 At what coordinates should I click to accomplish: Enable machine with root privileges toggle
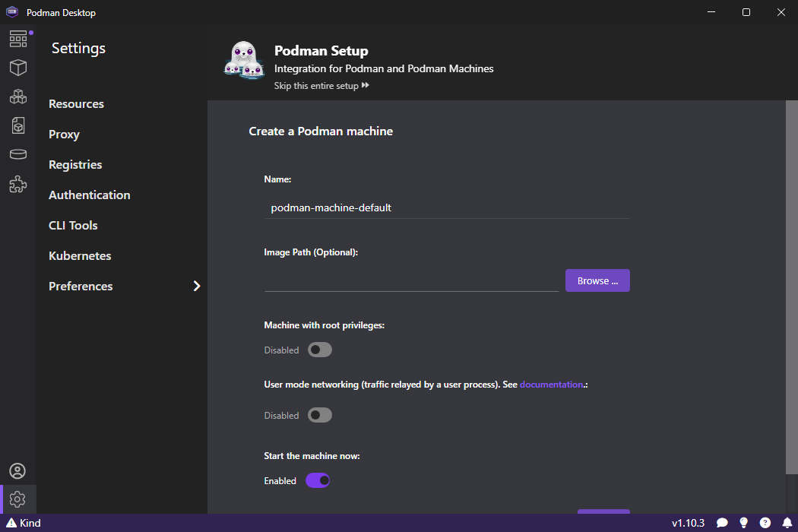coord(320,350)
